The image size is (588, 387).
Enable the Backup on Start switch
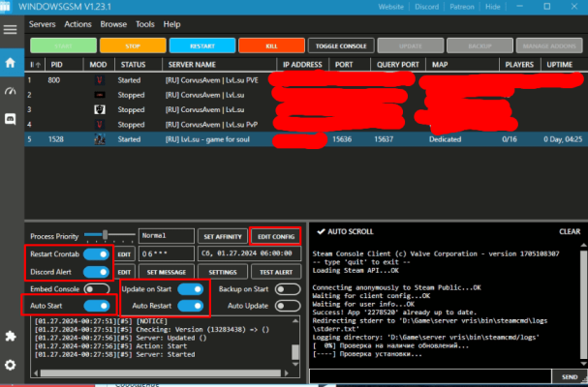[x=288, y=289]
